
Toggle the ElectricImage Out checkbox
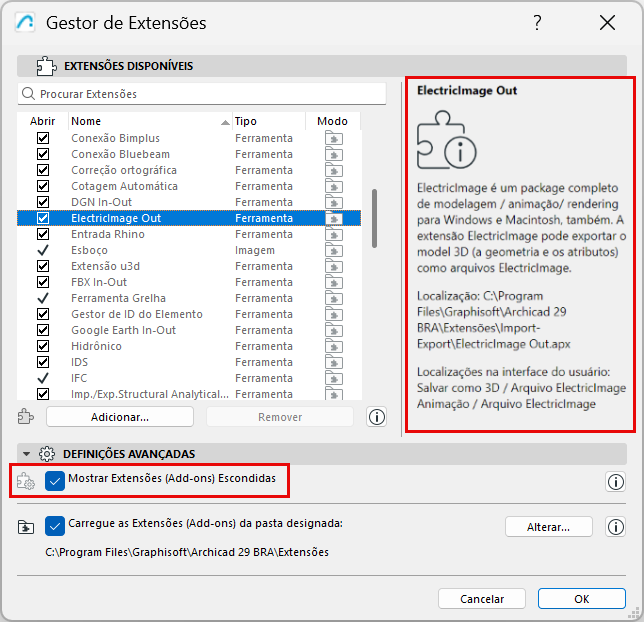[43, 218]
